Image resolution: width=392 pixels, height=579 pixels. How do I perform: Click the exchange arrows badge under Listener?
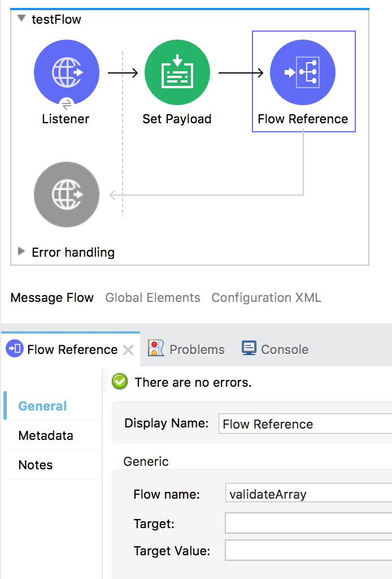(67, 105)
